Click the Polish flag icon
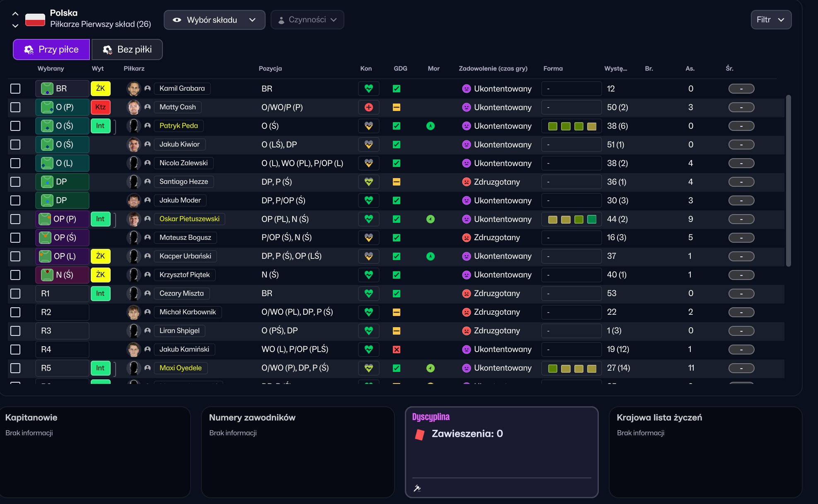The image size is (818, 504). (x=35, y=19)
